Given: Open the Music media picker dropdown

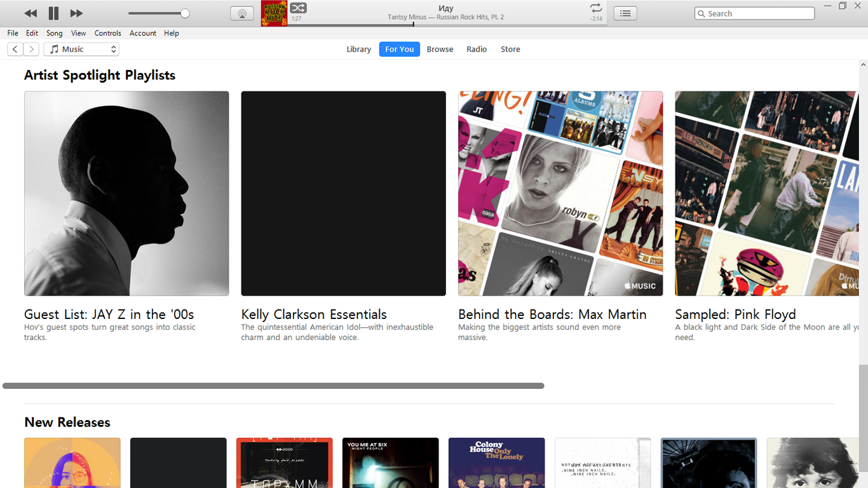Looking at the screenshot, I should [x=81, y=49].
